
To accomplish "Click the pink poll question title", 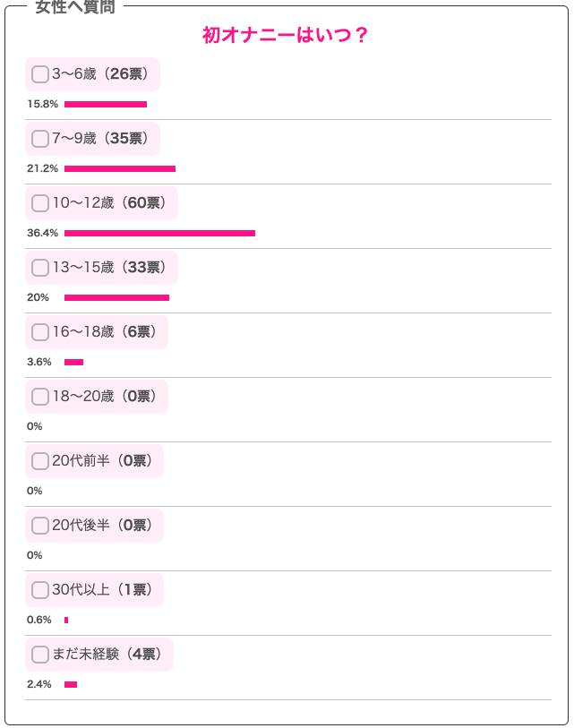I will pos(287,35).
